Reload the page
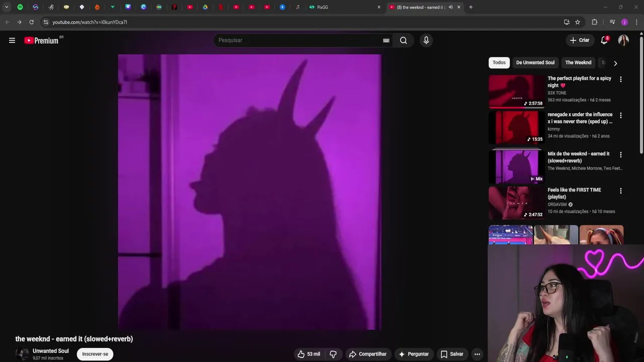The height and width of the screenshot is (362, 644). (x=31, y=22)
